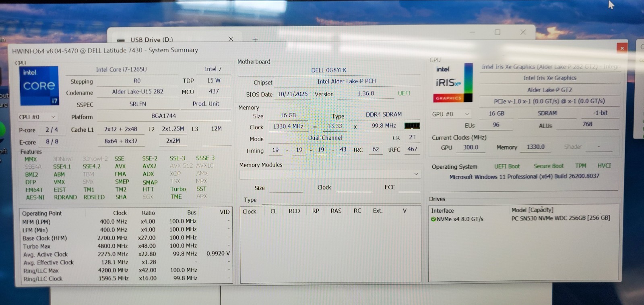Click the Memory Modules Type field
644x305 pixels.
(341, 200)
